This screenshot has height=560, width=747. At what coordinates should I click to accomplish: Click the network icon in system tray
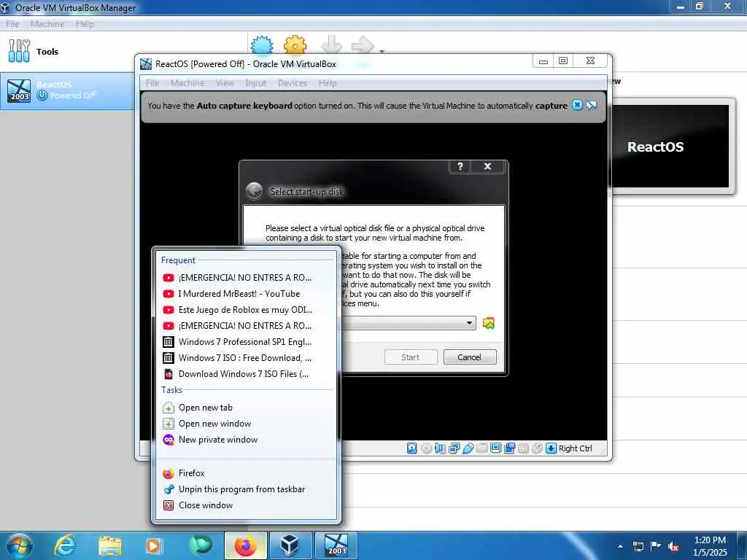pos(638,546)
